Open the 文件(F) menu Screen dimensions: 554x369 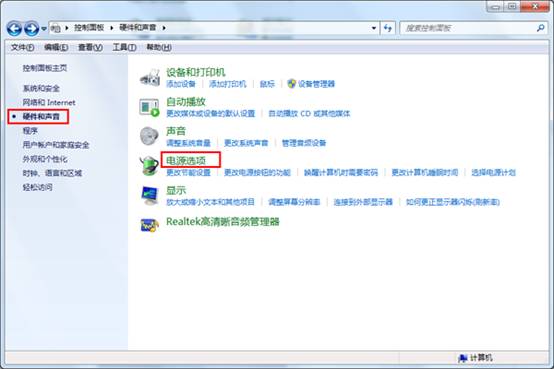22,47
